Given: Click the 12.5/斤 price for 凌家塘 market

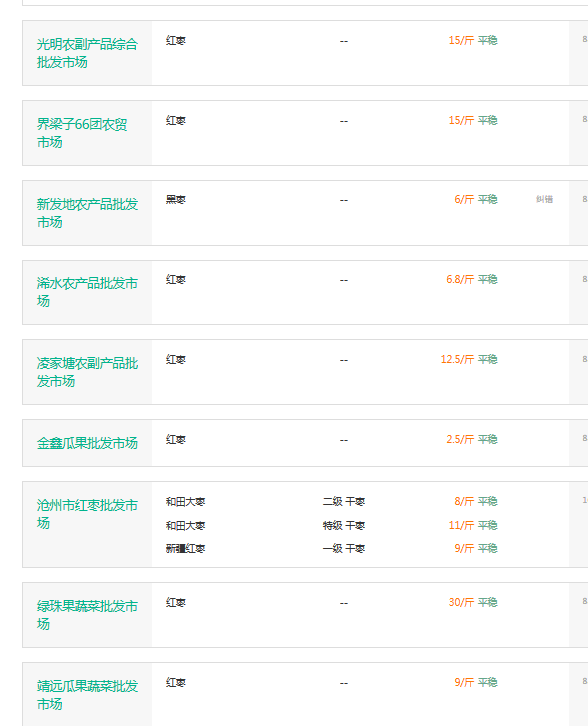Looking at the screenshot, I should point(457,359).
